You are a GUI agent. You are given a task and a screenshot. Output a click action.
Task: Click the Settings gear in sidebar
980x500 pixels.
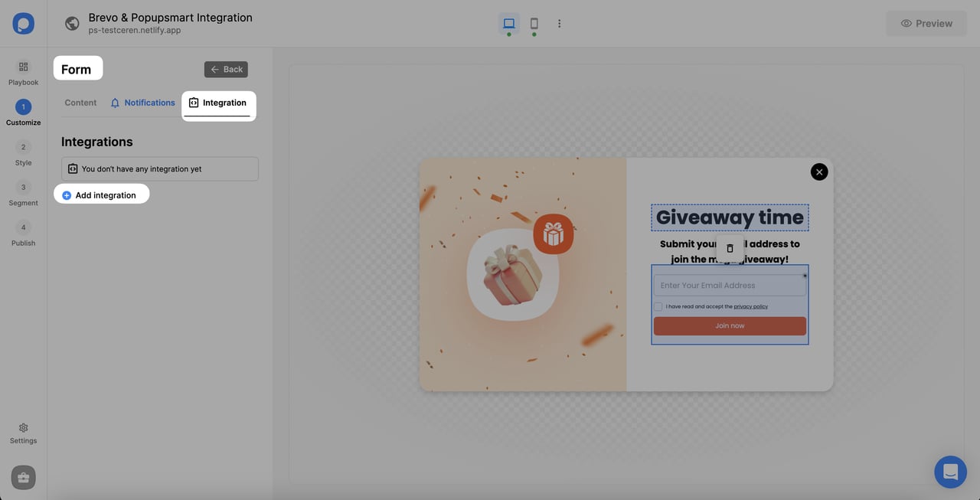coord(23,428)
